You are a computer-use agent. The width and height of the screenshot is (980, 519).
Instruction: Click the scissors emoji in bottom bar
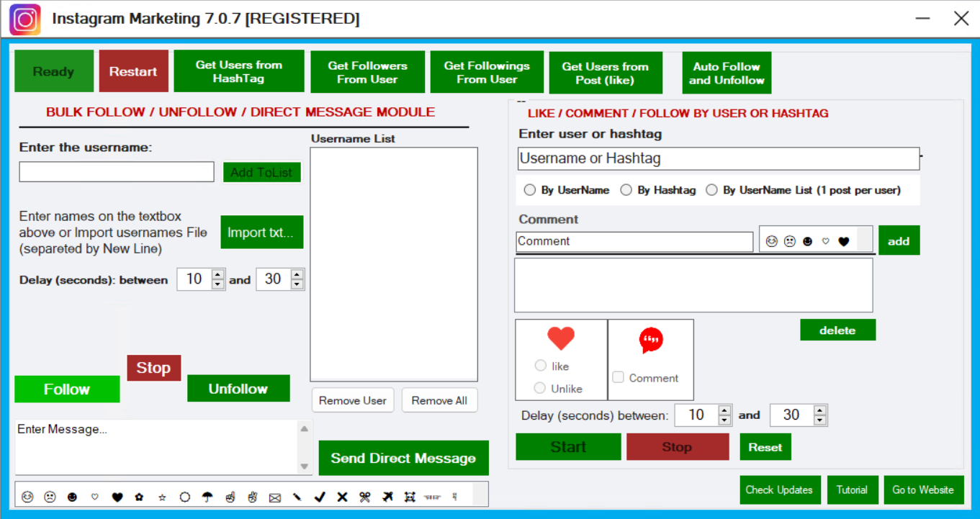click(364, 497)
